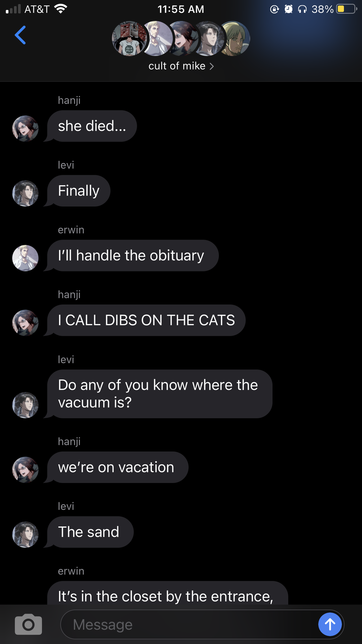Tap hanji's avatar beside she died message
This screenshot has width=362, height=644.
(x=25, y=128)
